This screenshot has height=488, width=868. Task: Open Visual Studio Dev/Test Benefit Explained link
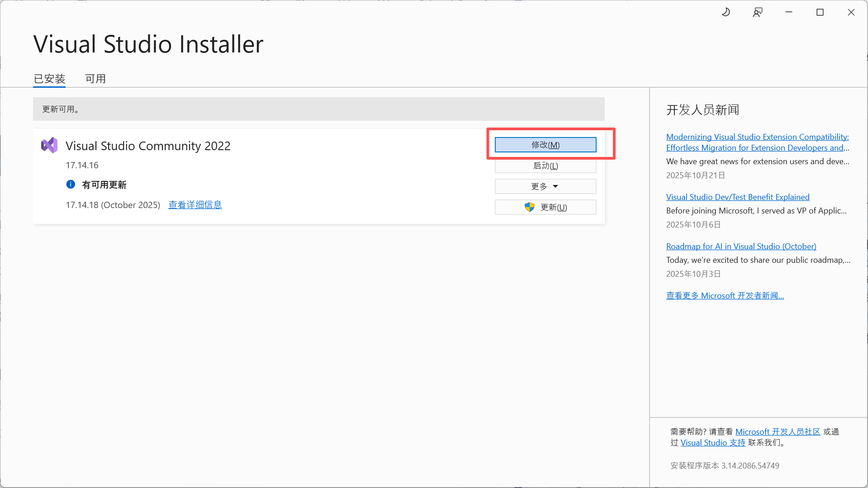click(x=738, y=197)
